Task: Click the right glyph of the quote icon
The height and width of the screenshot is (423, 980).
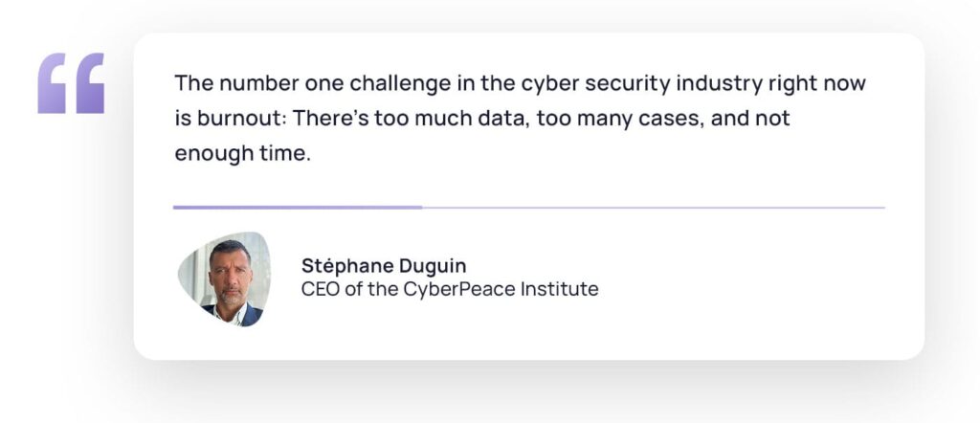Action: click(x=90, y=83)
